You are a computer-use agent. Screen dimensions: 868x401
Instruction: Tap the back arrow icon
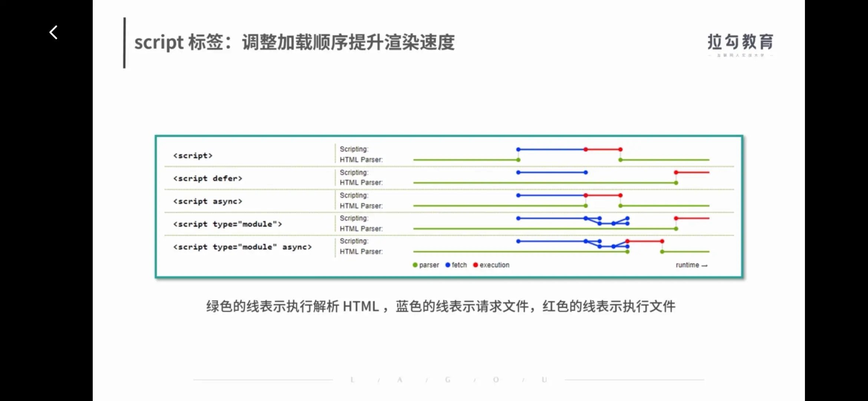click(53, 32)
